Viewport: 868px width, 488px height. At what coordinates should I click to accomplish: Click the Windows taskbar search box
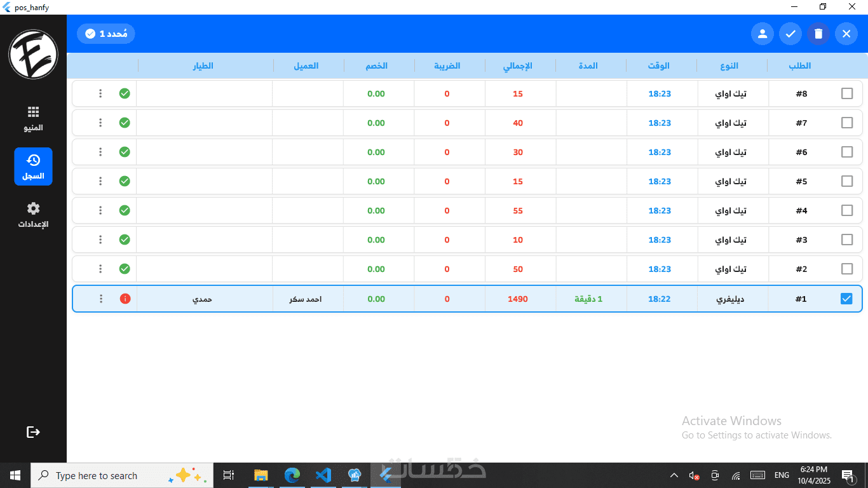click(120, 475)
